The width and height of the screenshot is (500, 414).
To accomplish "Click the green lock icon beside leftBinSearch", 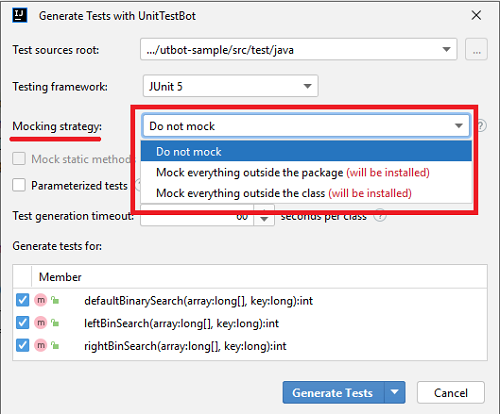I will click(55, 323).
